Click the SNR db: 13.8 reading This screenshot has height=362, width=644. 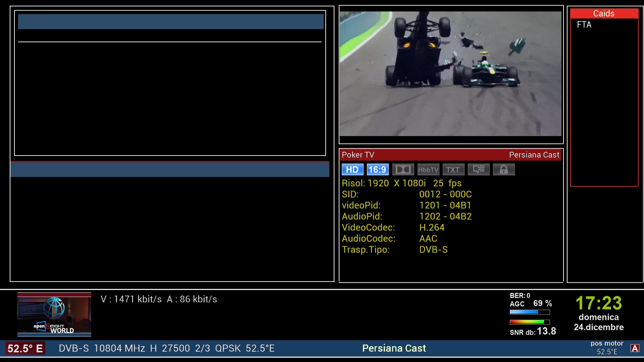click(533, 331)
